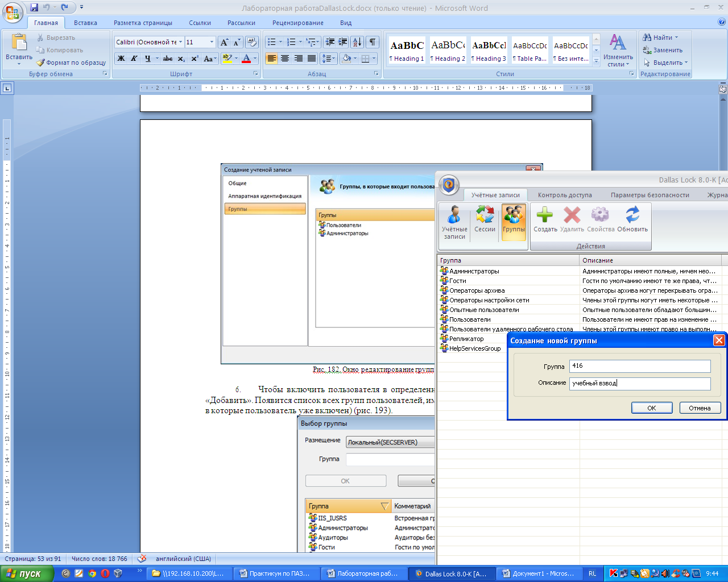The height and width of the screenshot is (582, 728).
Task: Open the line spacing dropdown
Action: [329, 59]
